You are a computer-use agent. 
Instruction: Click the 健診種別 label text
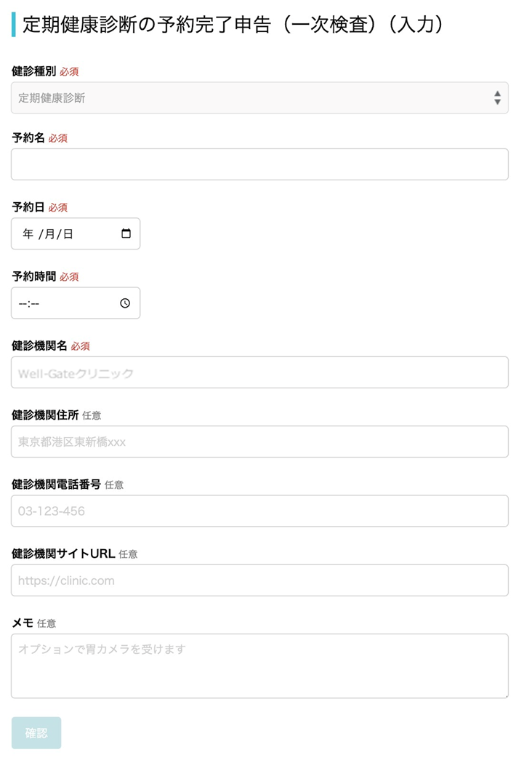click(x=34, y=71)
